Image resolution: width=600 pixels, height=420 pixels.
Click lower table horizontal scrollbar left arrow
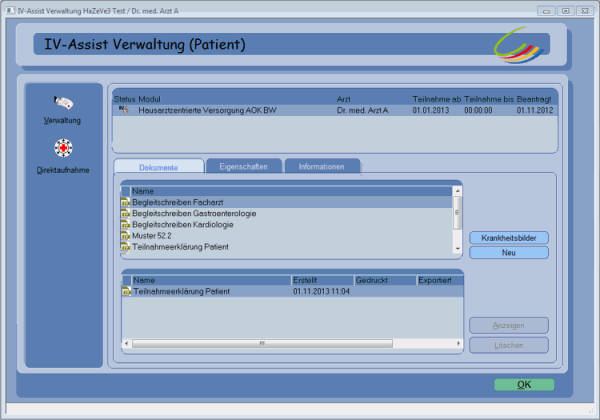click(x=126, y=343)
